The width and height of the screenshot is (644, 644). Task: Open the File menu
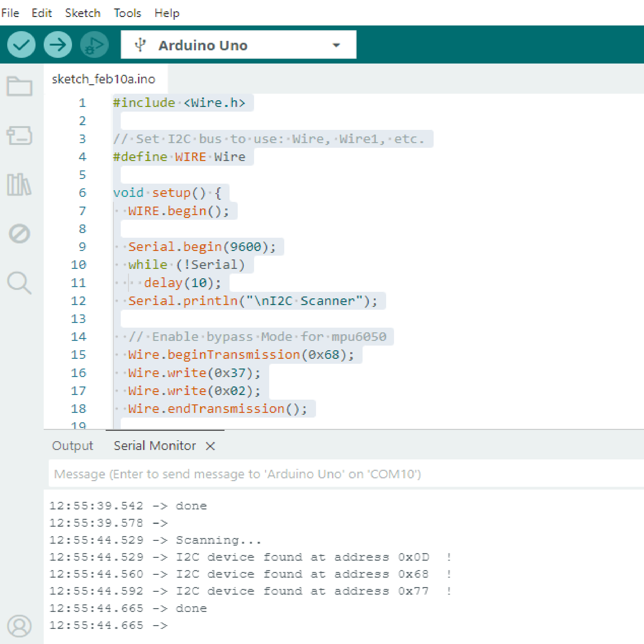10,13
